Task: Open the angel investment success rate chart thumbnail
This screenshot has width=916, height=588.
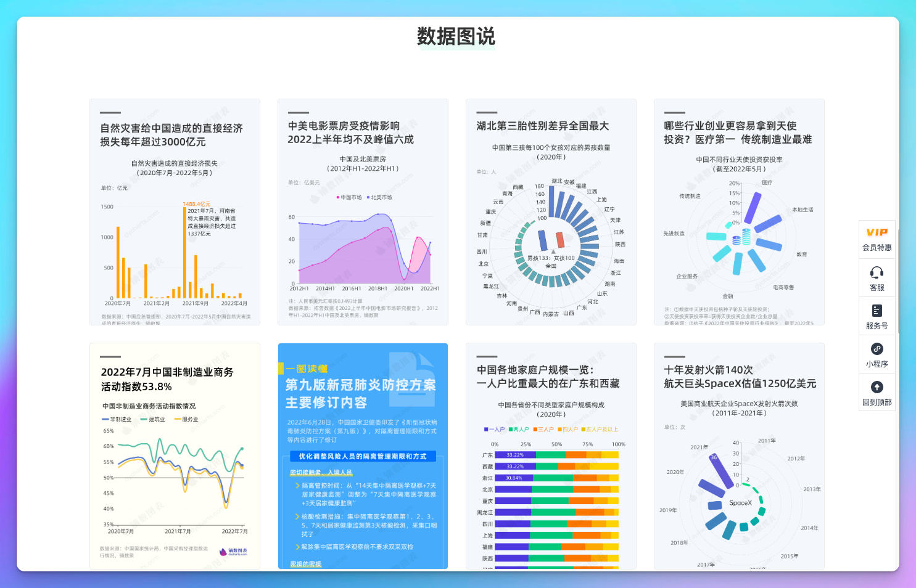Action: (x=738, y=212)
